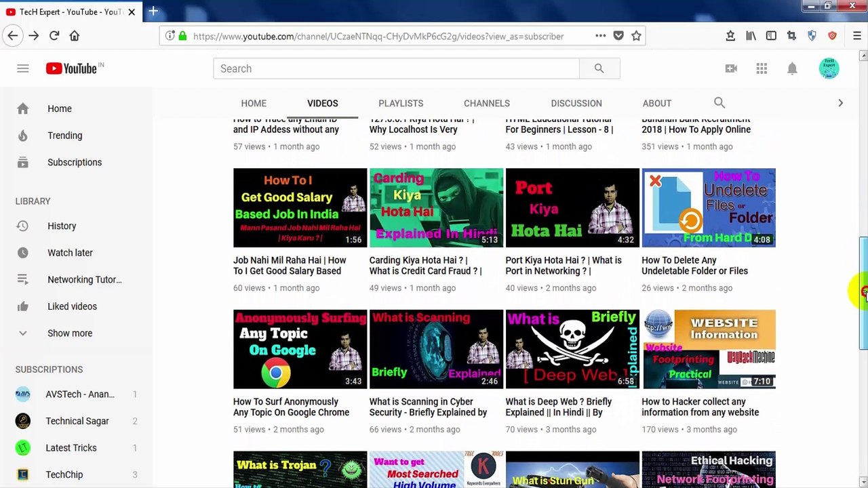Open Anonymously Surfing video thumbnail
This screenshot has width=868, height=488.
[x=300, y=349]
